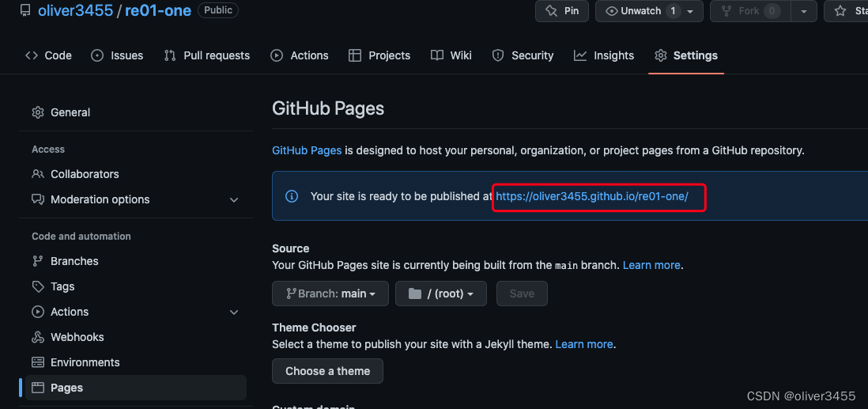The image size is (868, 409).
Task: Go to the Issues tab
Action: pyautogui.click(x=117, y=55)
